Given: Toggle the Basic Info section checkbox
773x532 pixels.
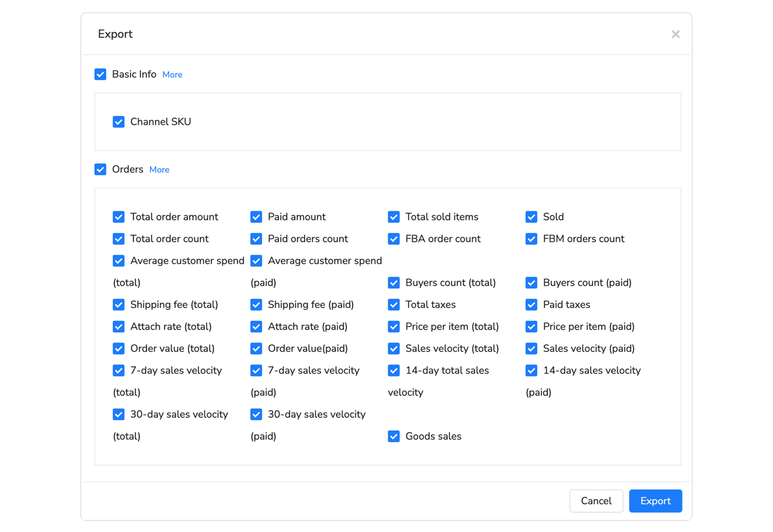Looking at the screenshot, I should click(x=100, y=74).
